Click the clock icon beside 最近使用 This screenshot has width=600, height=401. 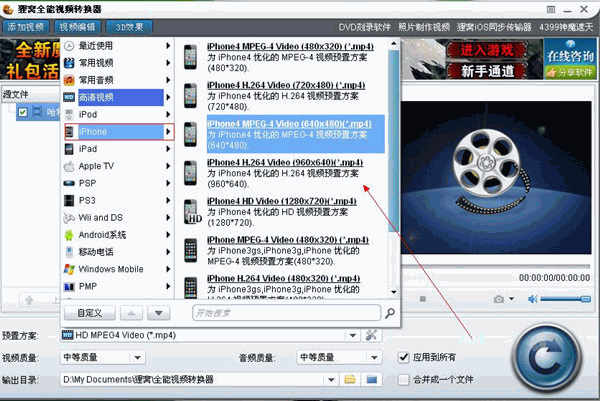tap(69, 46)
